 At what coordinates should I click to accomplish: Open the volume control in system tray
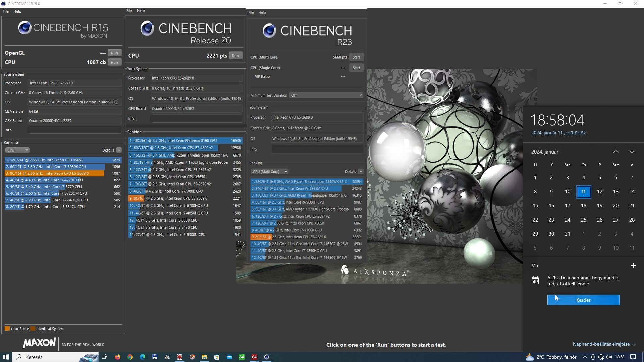(609, 357)
